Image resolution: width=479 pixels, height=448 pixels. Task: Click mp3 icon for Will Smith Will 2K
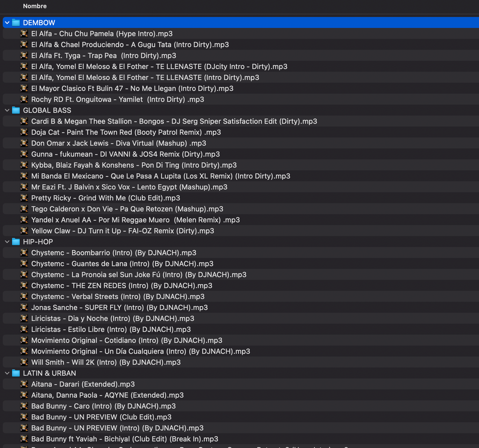pos(24,362)
